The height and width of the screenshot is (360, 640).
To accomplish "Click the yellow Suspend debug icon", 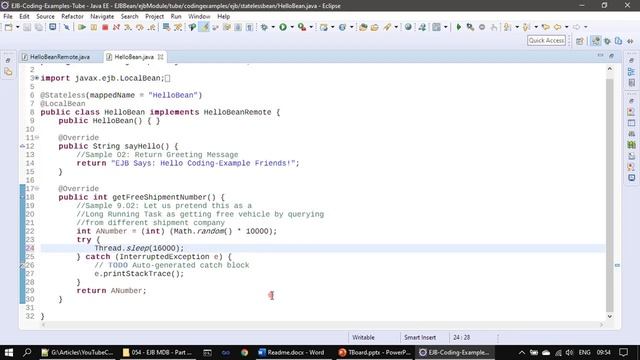I will pos(94,27).
